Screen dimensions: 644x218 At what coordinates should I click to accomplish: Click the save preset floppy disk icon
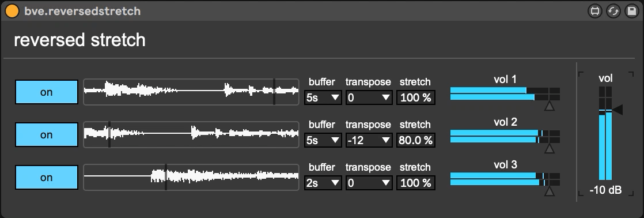(x=632, y=11)
